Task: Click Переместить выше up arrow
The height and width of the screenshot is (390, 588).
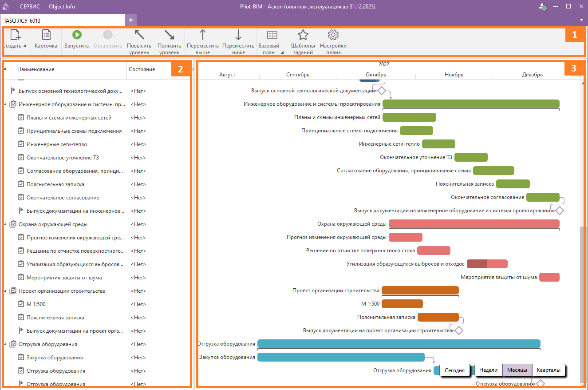Action: (203, 36)
